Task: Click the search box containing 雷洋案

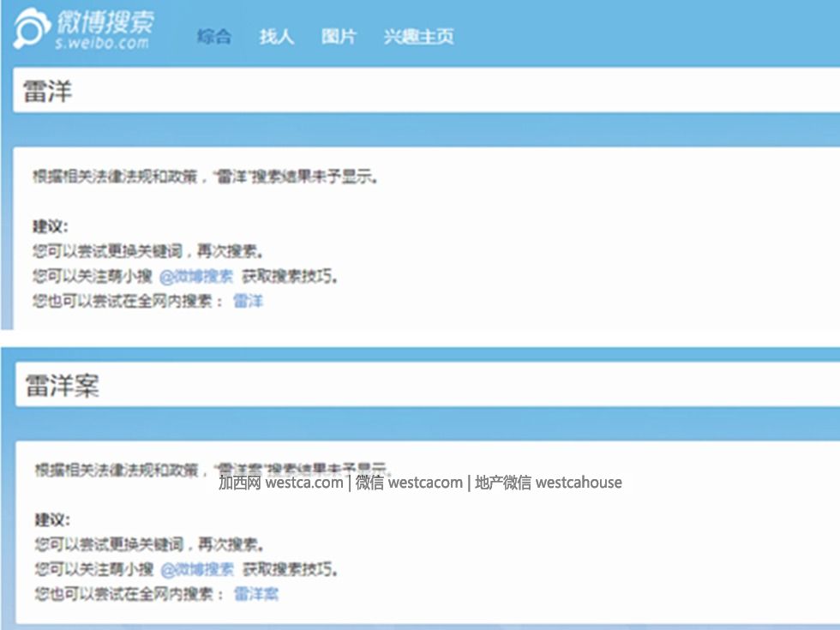Action: point(428,385)
